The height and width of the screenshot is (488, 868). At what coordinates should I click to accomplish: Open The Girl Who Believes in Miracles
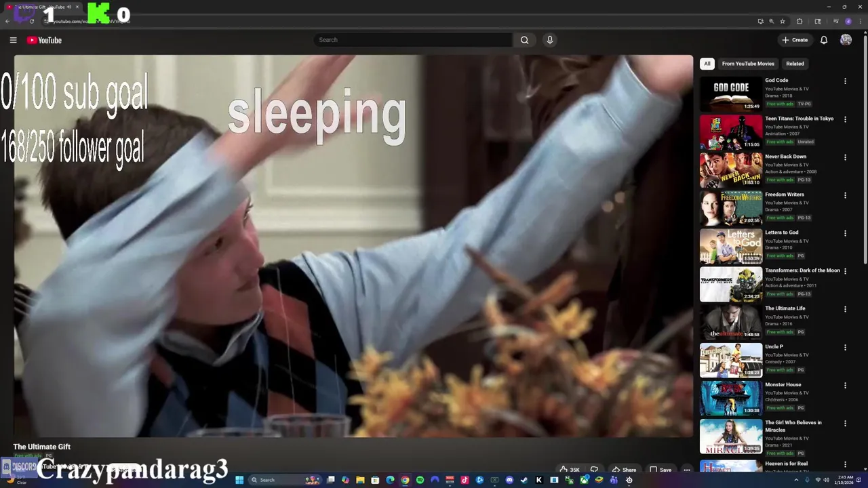coord(793,426)
